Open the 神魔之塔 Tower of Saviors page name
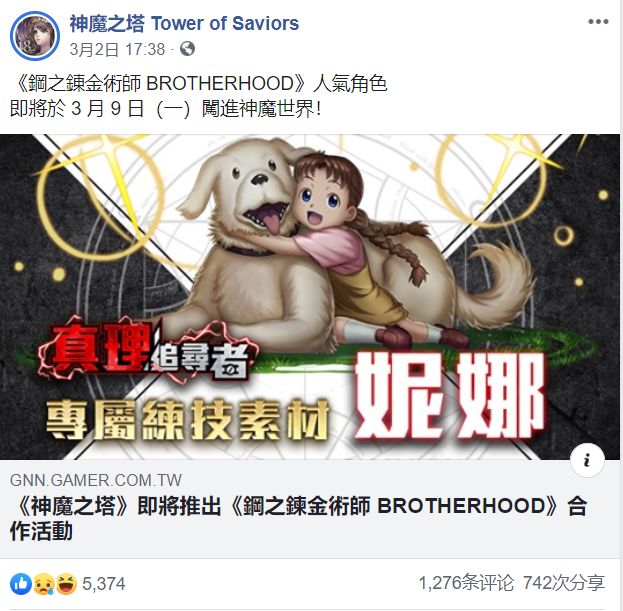The width and height of the screenshot is (623, 611). point(184,23)
